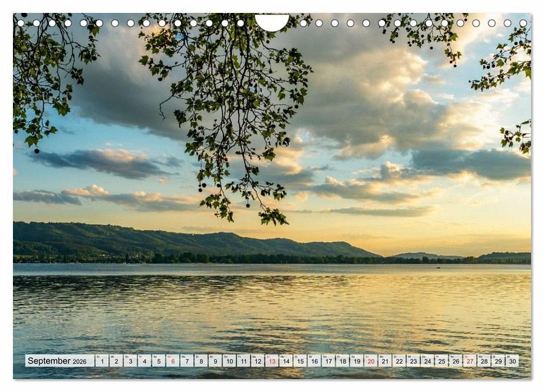Image resolution: width=544 pixels, height=392 pixels.
Task: Select day 12 in the calendar strip
Action: tap(258, 361)
